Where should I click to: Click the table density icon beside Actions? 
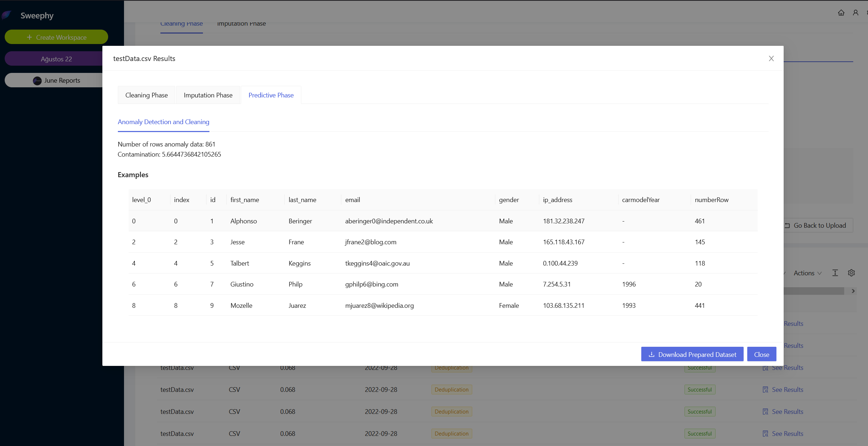835,273
